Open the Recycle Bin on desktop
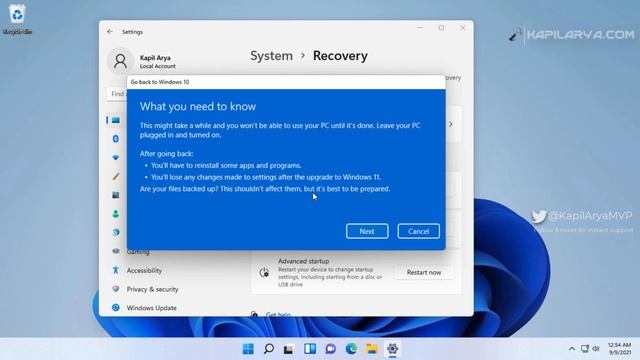This screenshot has height=360, width=640. (17, 19)
